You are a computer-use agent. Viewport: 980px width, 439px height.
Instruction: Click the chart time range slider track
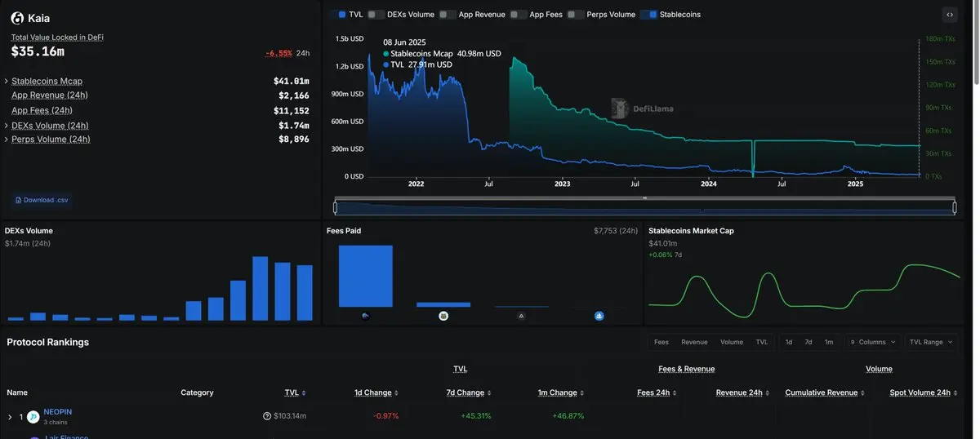coord(645,207)
